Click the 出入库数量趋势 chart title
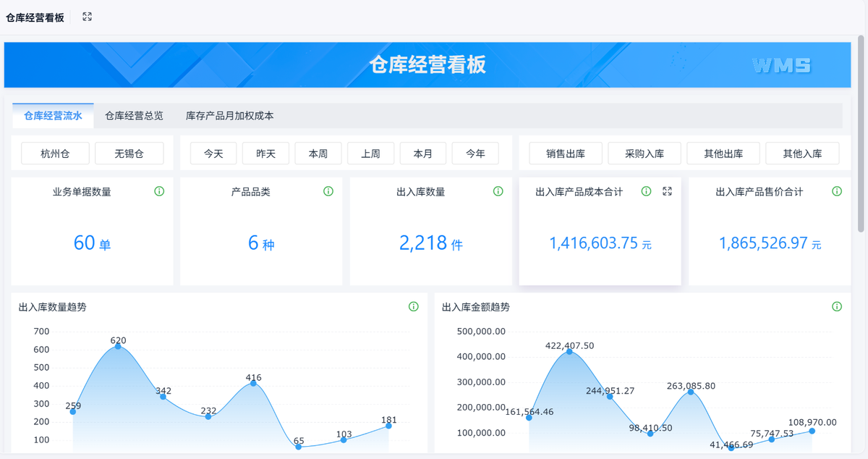The width and height of the screenshot is (868, 459). click(52, 307)
